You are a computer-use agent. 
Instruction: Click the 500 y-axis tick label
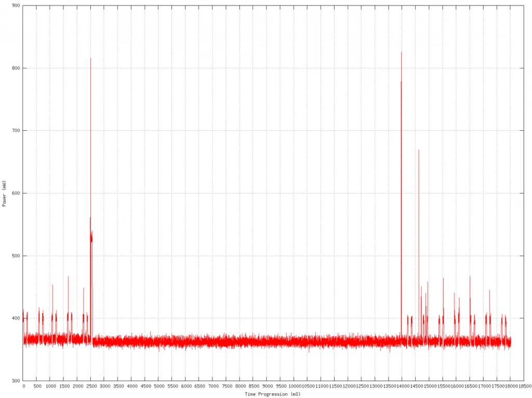(16, 256)
